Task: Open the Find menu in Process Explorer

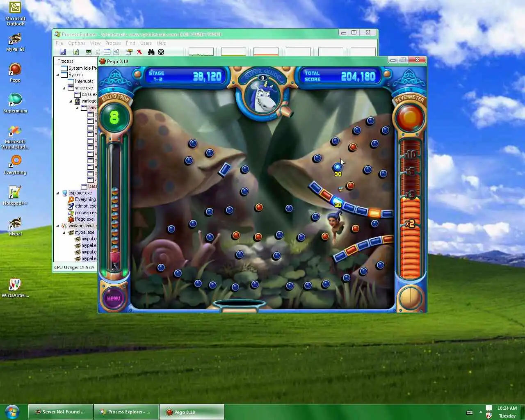Action: 130,43
